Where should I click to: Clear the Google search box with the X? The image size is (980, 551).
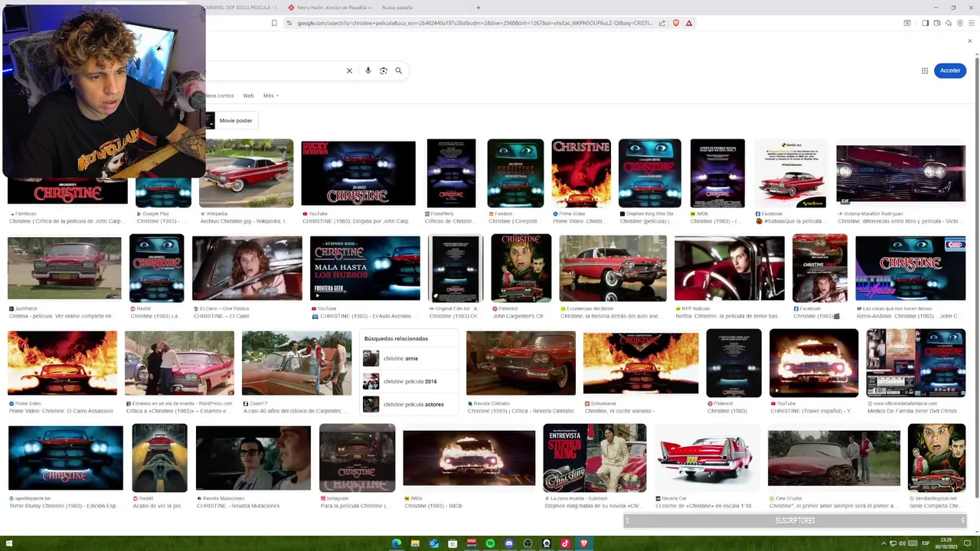(349, 70)
